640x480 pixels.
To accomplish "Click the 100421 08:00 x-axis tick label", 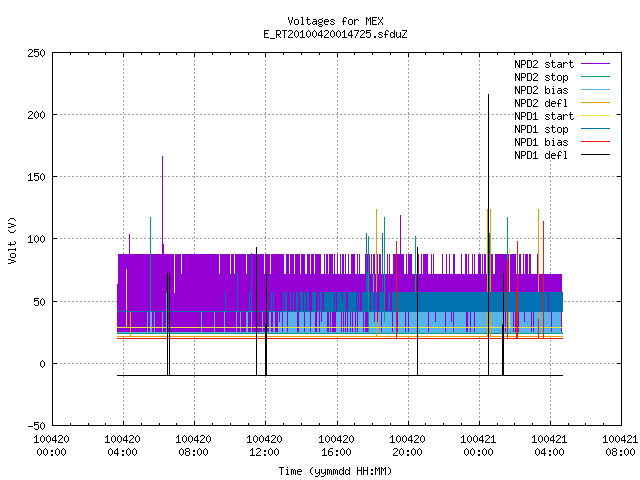I will 620,446.
